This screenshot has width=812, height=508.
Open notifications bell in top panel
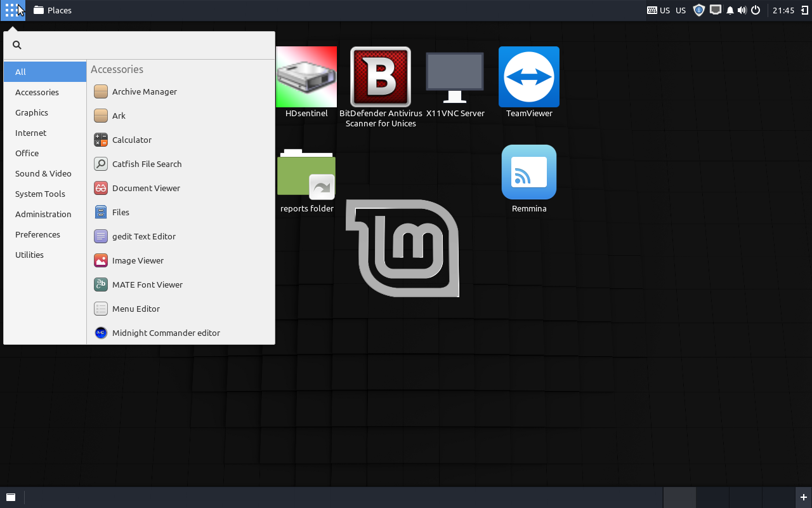point(730,10)
